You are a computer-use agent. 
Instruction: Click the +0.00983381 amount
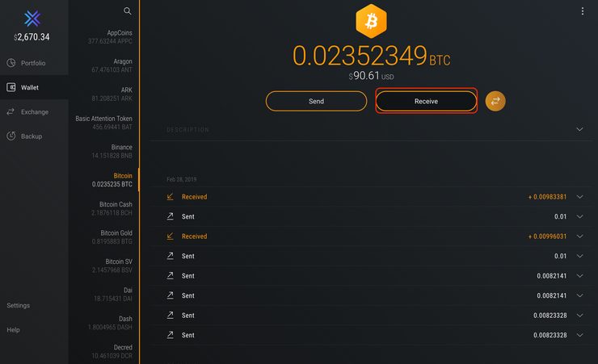click(x=547, y=196)
